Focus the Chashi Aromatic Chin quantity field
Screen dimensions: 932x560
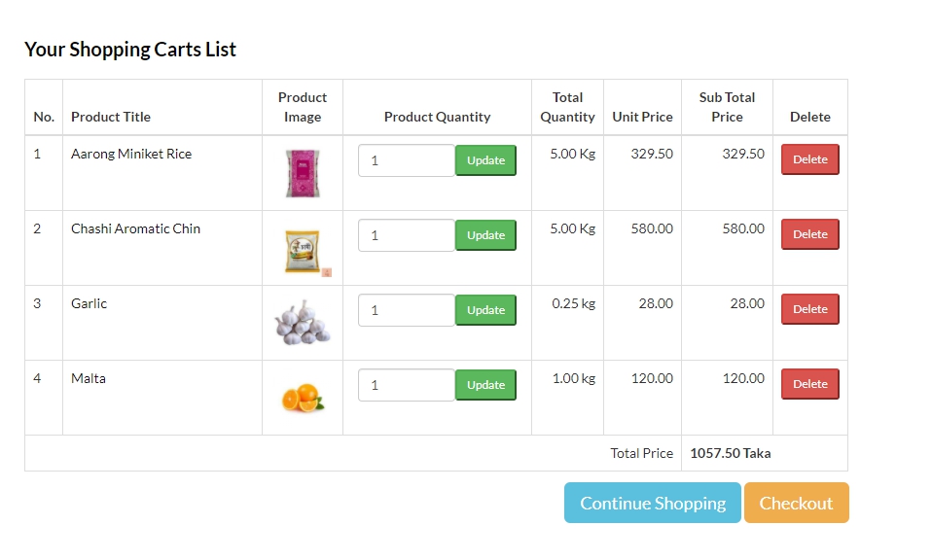[x=407, y=235]
